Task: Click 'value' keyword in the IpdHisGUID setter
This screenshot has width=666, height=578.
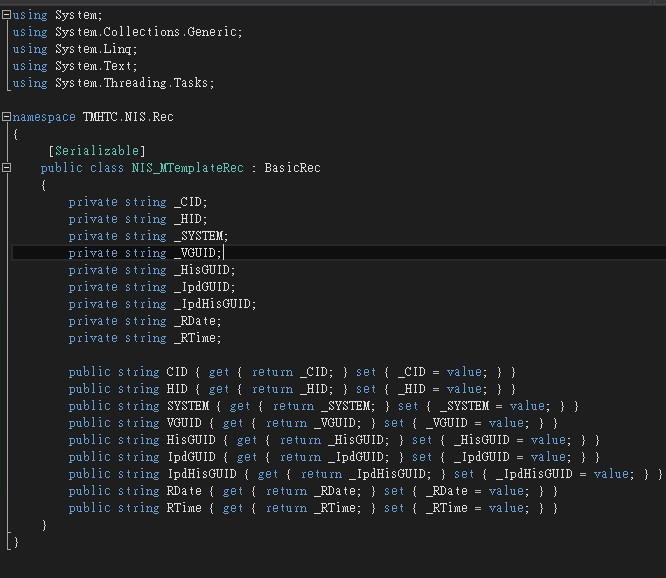Action: [611, 474]
